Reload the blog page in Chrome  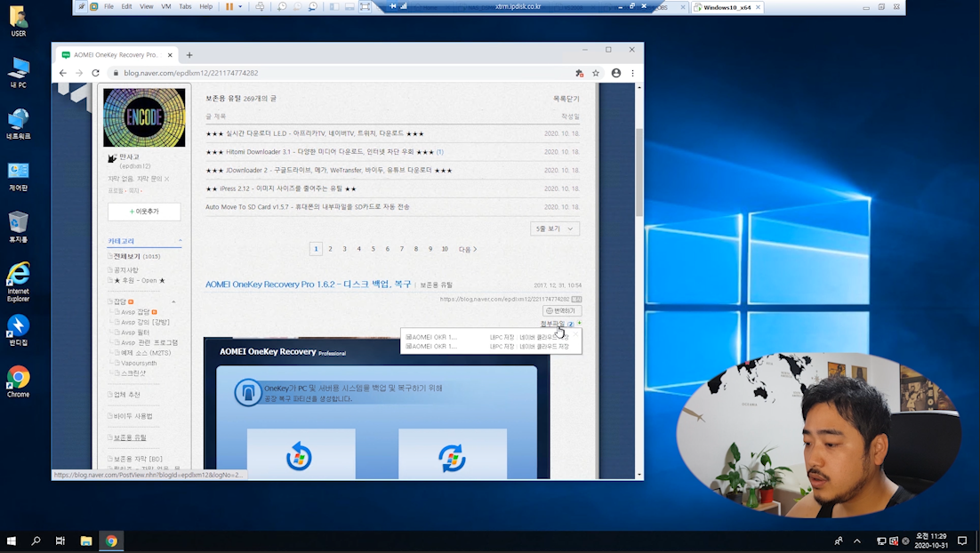(96, 73)
